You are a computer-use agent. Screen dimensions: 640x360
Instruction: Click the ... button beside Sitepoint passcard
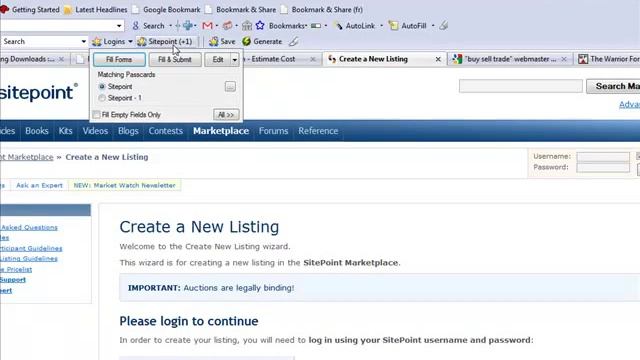(x=230, y=87)
